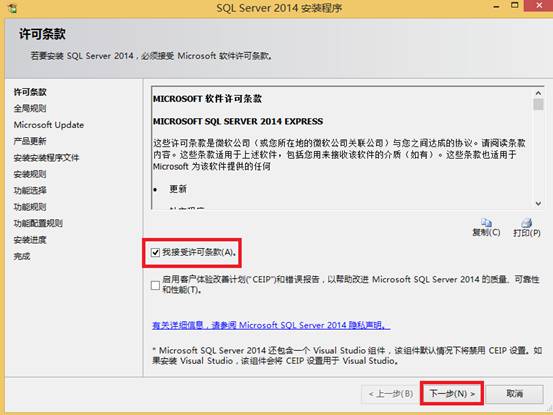Click the license text scroll up arrow
This screenshot has width=553, height=415.
point(538,93)
